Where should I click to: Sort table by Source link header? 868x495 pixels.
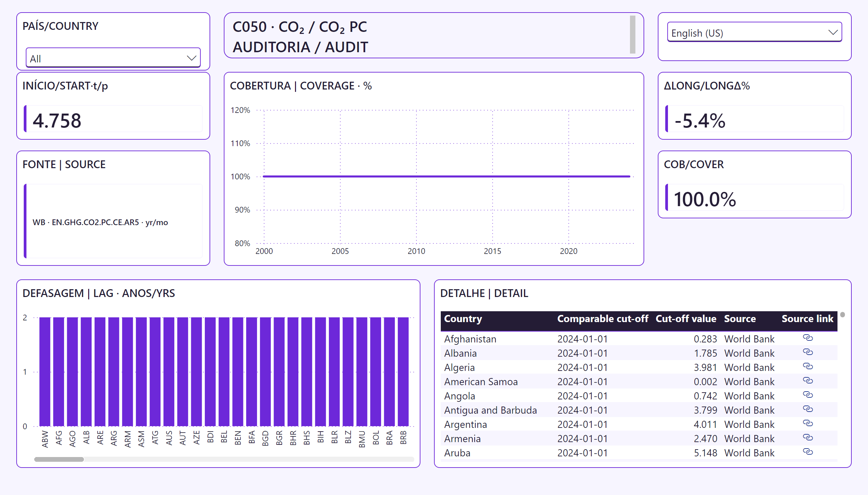click(x=807, y=319)
